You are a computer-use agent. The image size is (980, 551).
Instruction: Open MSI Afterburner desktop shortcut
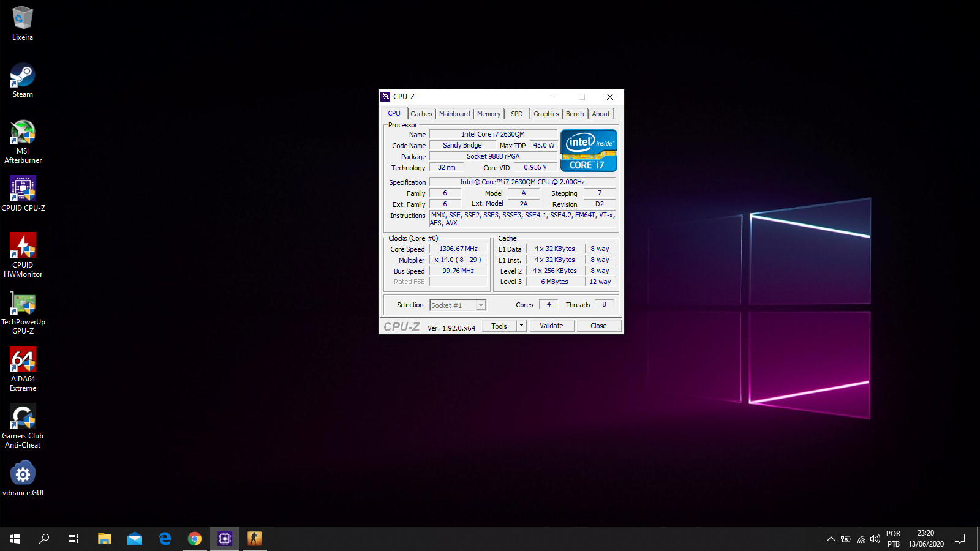point(23,141)
